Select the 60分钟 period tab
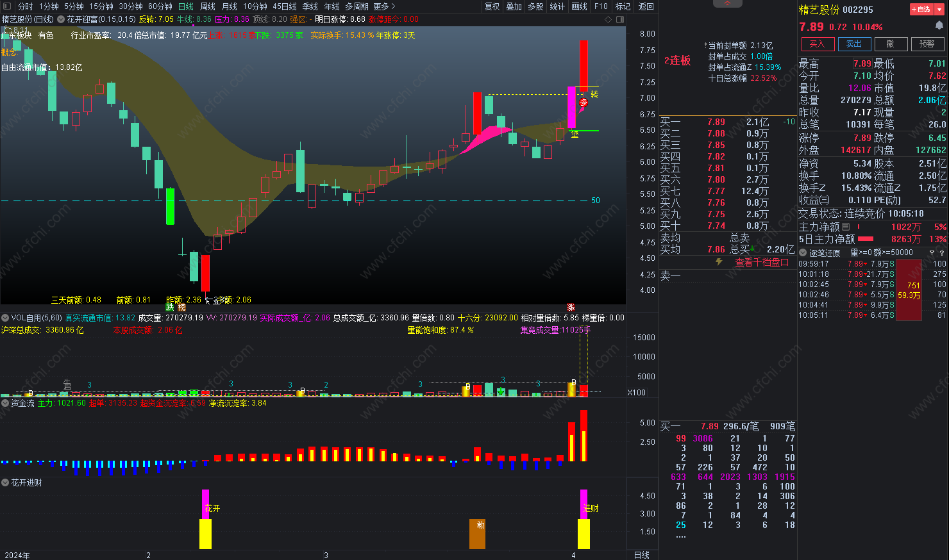The width and height of the screenshot is (949, 560). click(x=160, y=6)
